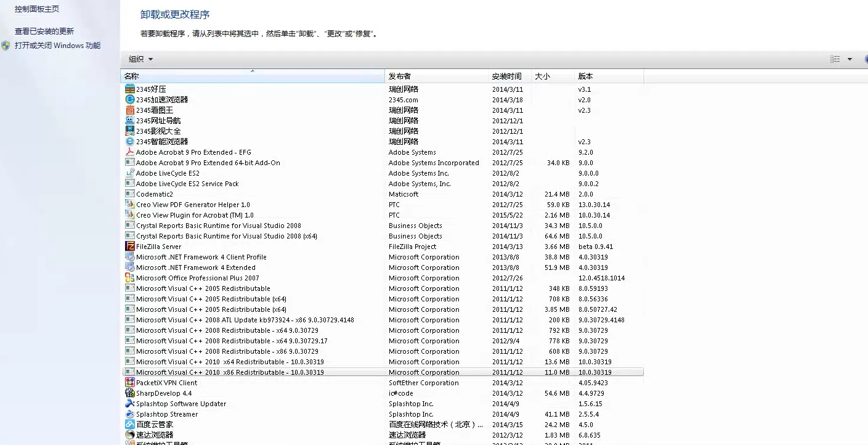Click the 速达浏览器 icon
The image size is (868, 445).
(130, 435)
